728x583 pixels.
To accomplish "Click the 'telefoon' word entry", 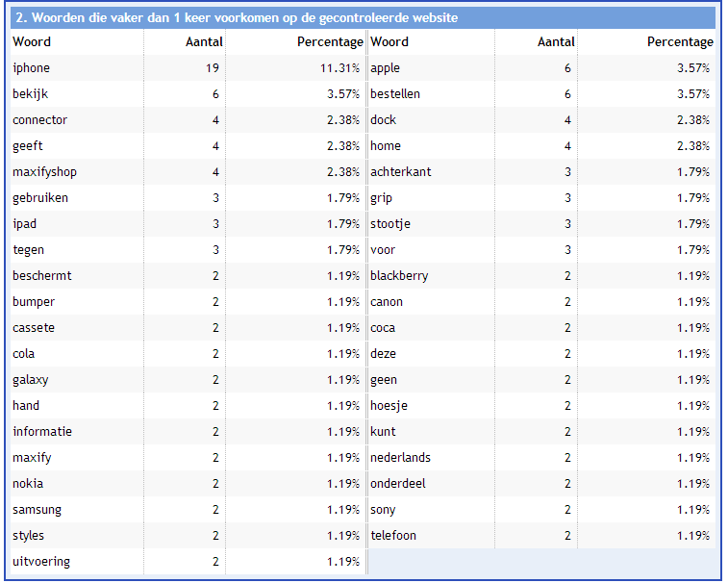I will point(392,536).
